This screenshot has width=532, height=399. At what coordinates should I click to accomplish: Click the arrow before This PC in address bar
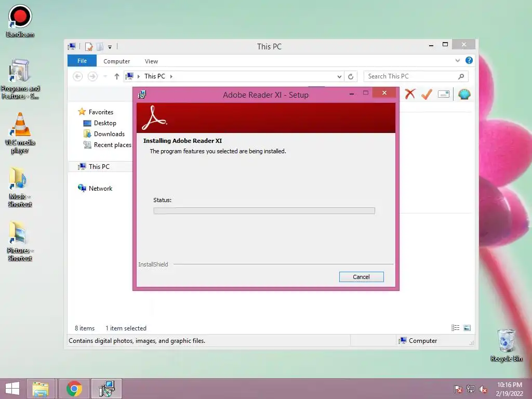[138, 77]
